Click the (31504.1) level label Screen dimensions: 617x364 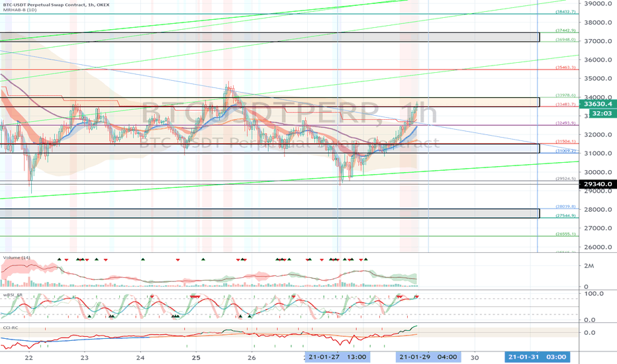(x=565, y=142)
